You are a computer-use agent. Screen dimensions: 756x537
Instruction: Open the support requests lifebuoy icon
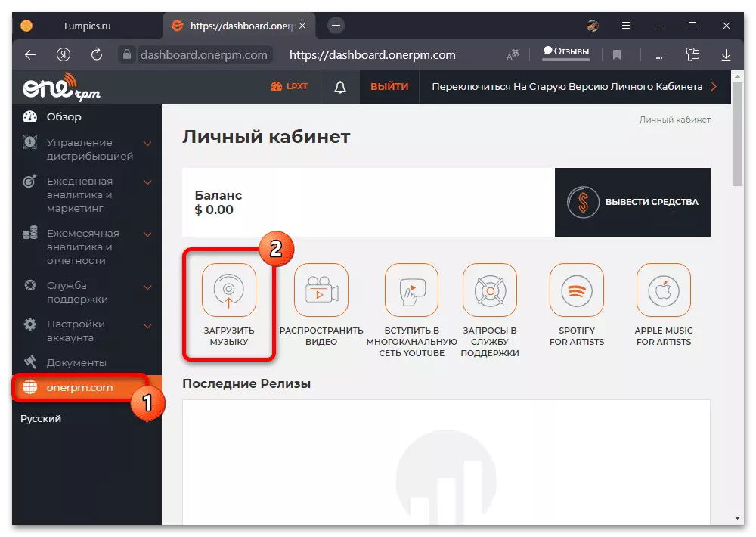tap(489, 290)
